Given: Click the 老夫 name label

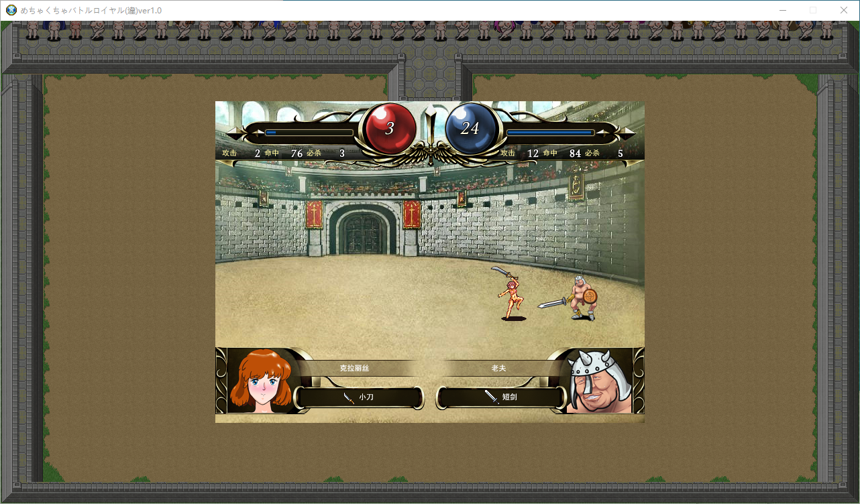Looking at the screenshot, I should click(498, 369).
